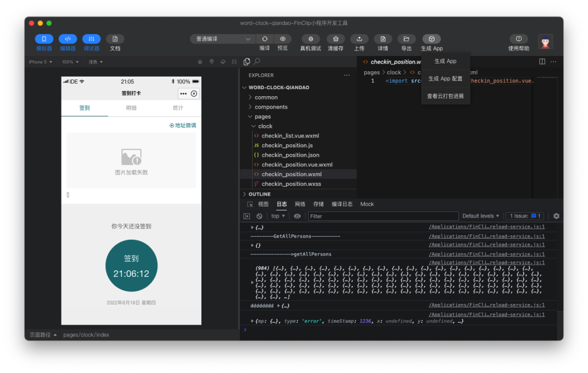
Task: Click the 清缓存 clear cache icon
Action: 335,39
